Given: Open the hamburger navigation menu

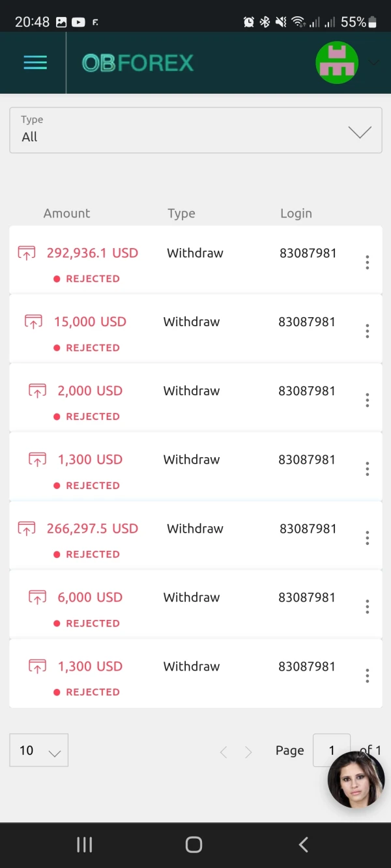Looking at the screenshot, I should coord(35,63).
